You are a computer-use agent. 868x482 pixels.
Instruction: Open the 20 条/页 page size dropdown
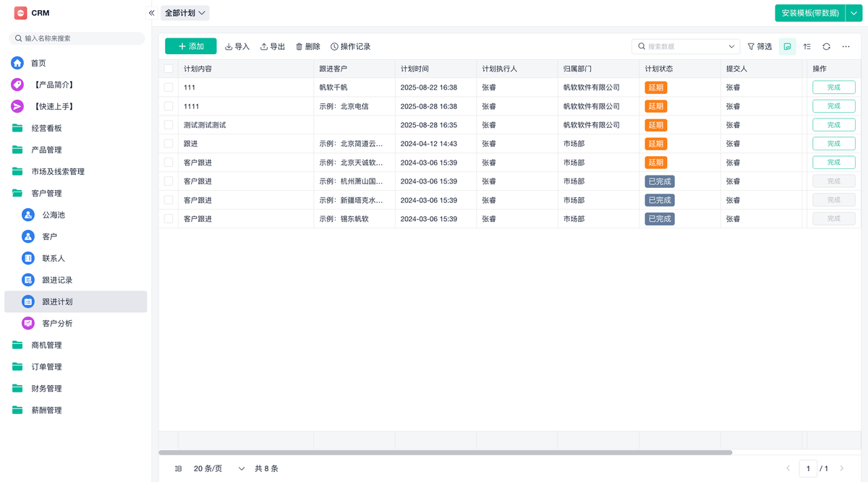(x=219, y=468)
